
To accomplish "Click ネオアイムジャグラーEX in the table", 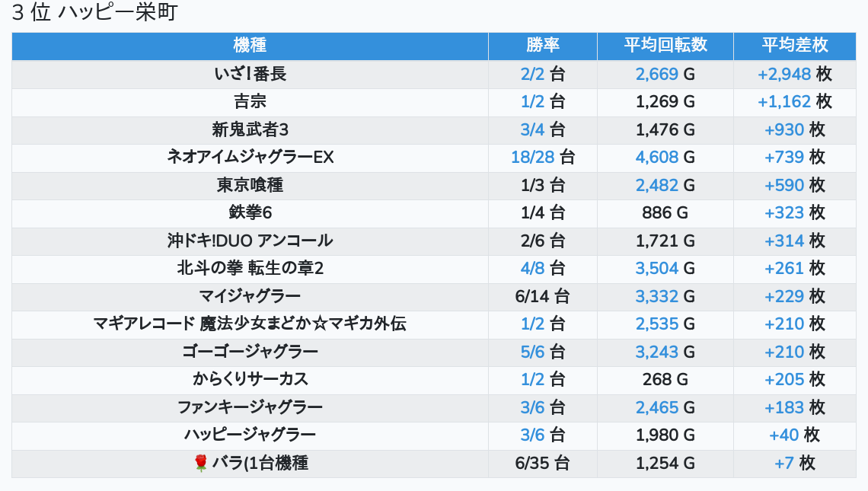I will 250,157.
